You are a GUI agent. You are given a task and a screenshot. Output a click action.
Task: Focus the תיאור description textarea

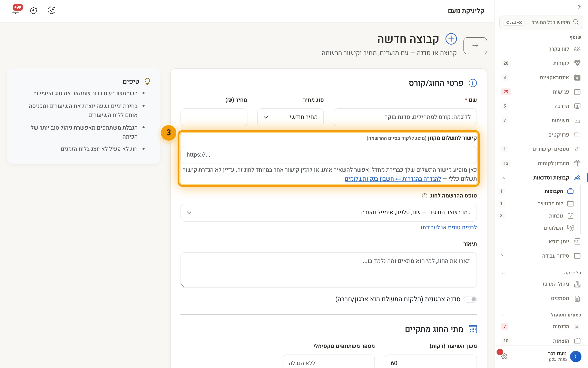coord(329,270)
